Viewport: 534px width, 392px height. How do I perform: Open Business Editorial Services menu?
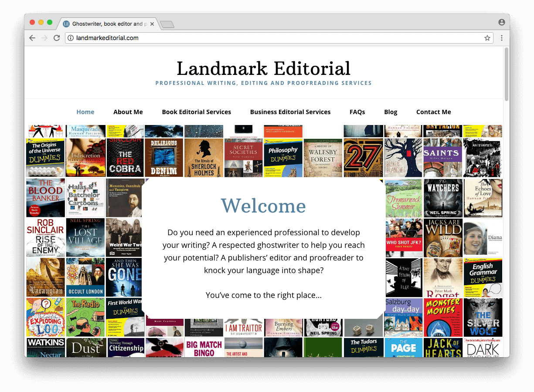(x=290, y=112)
